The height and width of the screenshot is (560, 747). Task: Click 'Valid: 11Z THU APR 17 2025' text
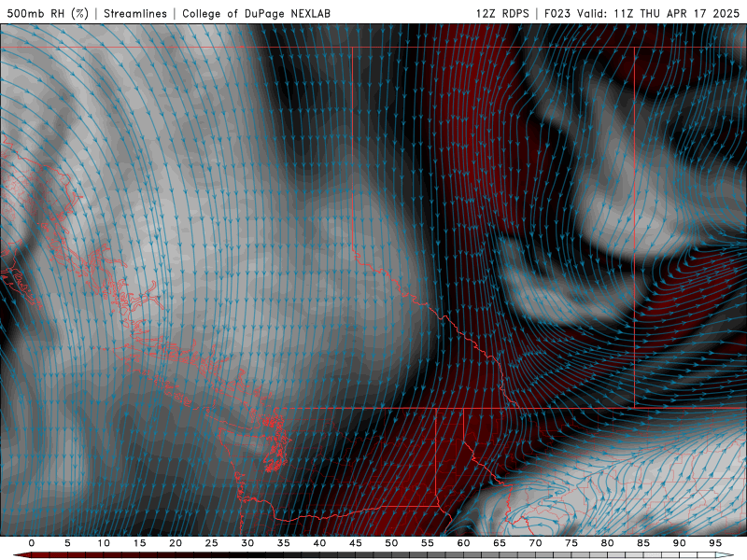[x=658, y=13]
